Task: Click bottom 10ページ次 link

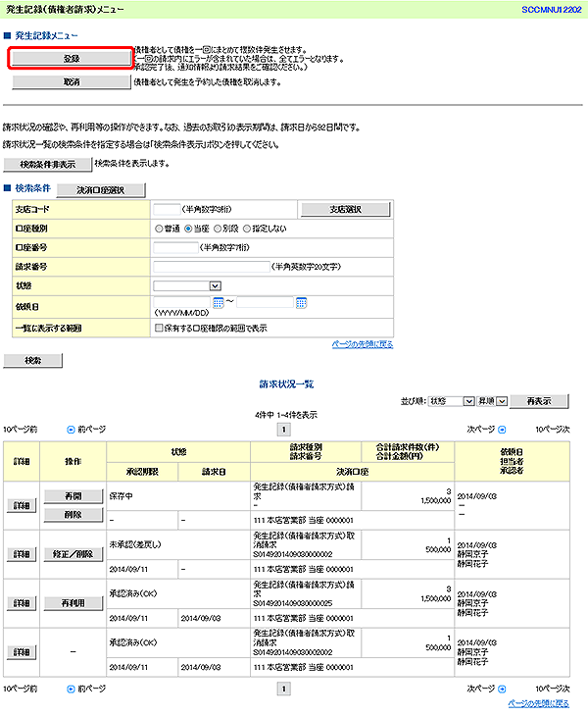Action: tap(553, 689)
